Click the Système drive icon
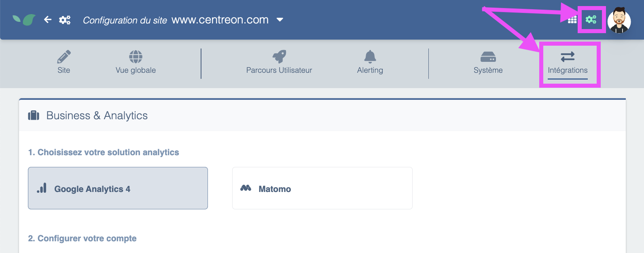This screenshot has height=253, width=644. pos(488,57)
